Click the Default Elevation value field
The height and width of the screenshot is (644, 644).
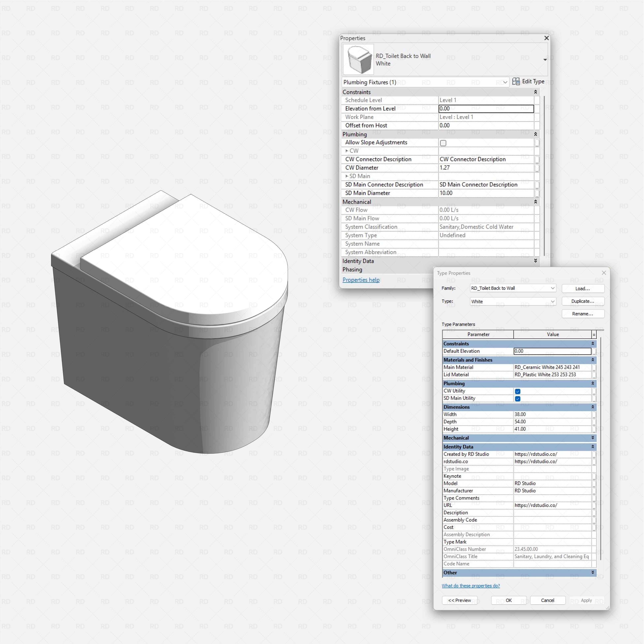[552, 351]
